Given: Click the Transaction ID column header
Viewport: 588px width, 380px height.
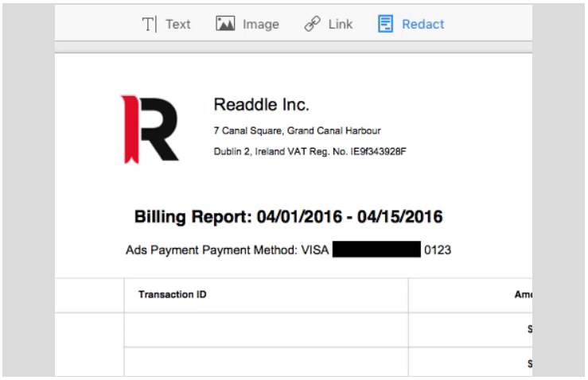Looking at the screenshot, I should (x=173, y=295).
